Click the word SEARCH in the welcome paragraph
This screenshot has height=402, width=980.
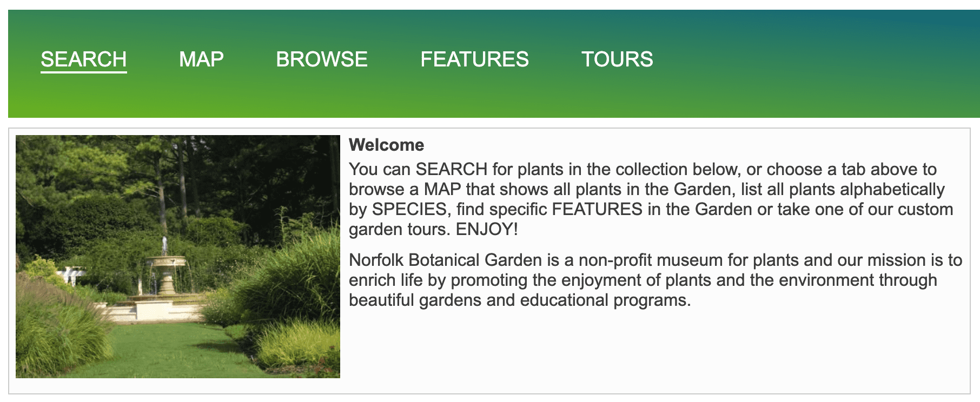click(451, 169)
